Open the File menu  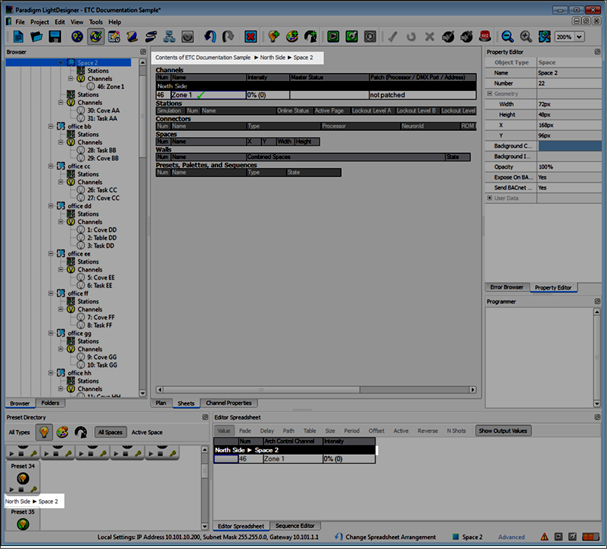pos(20,22)
